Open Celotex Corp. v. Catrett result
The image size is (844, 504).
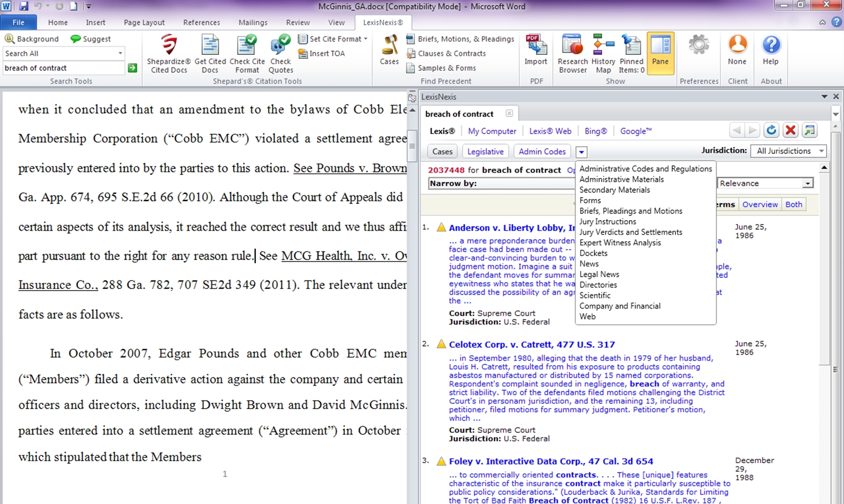click(531, 344)
